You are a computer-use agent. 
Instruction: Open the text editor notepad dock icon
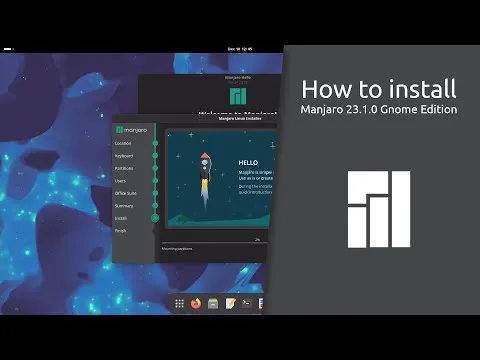pyautogui.click(x=230, y=303)
